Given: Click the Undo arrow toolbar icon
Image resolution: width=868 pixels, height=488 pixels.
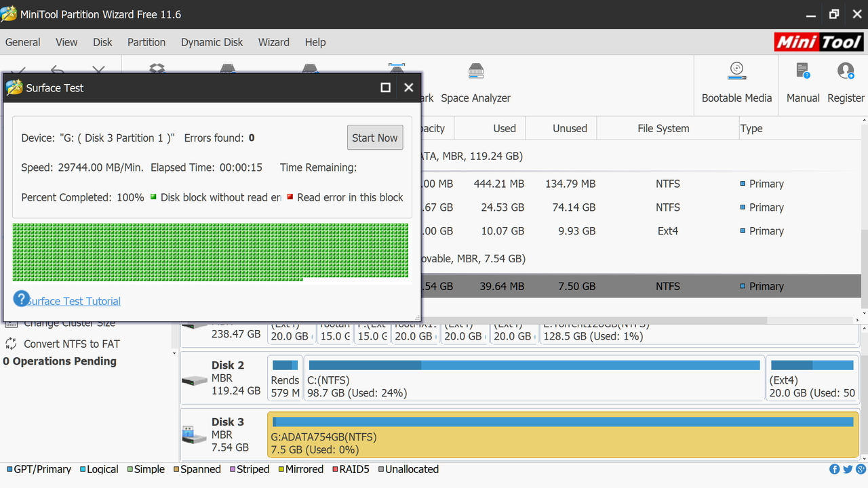Looking at the screenshot, I should [x=58, y=68].
